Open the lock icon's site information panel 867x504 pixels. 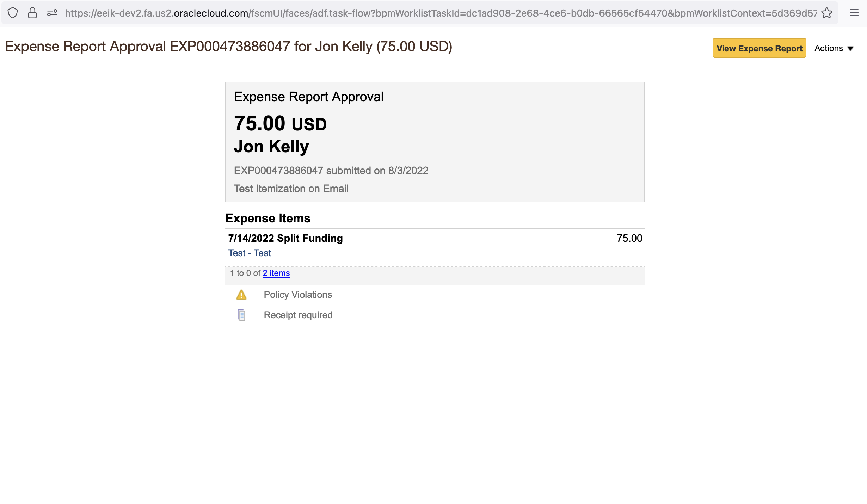point(33,13)
